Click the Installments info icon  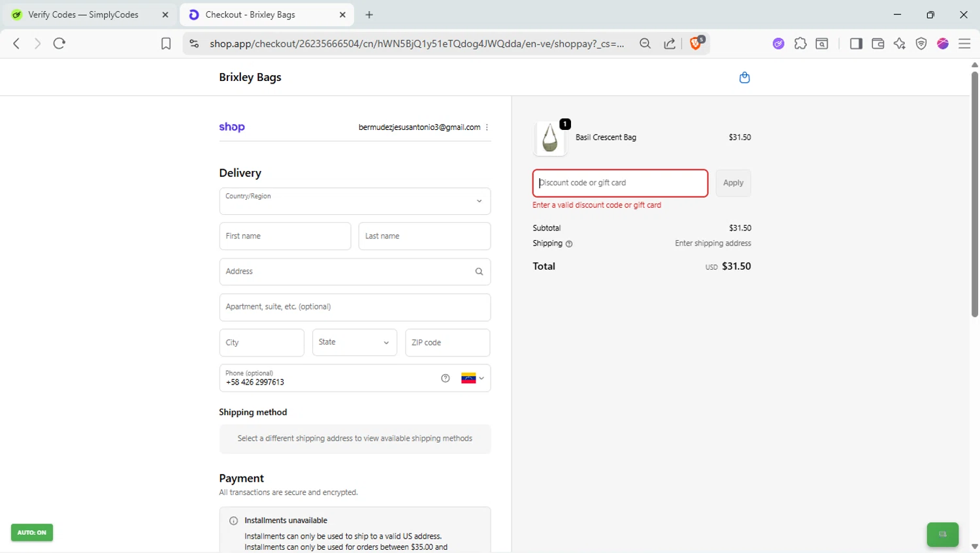[x=233, y=521]
